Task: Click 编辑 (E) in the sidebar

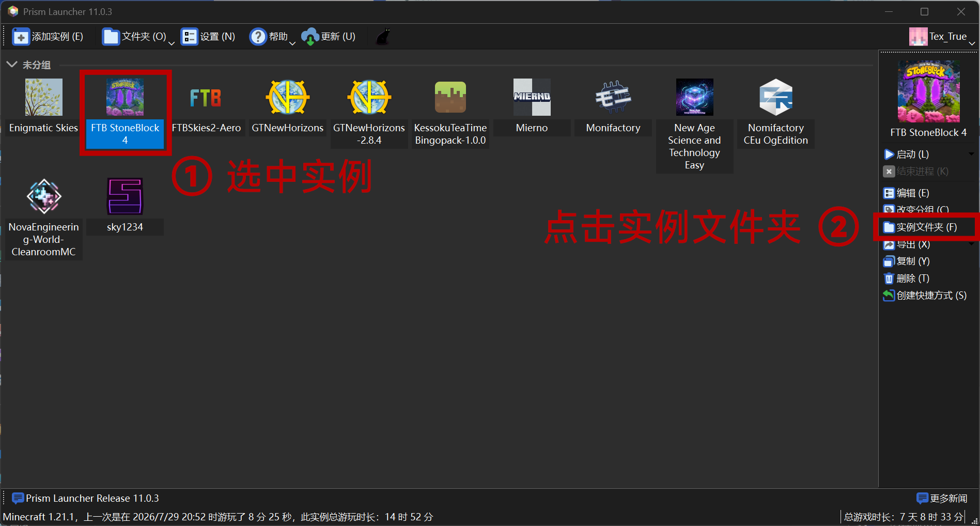Action: [x=907, y=193]
